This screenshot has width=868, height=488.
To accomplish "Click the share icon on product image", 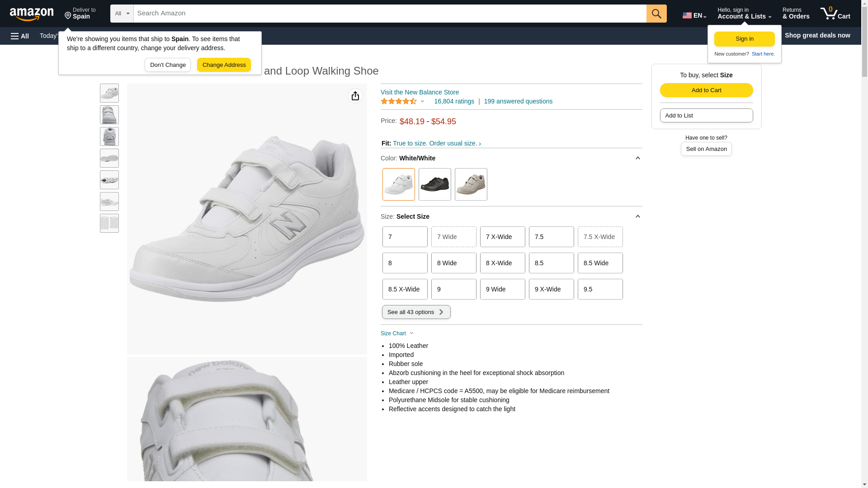I will [355, 96].
